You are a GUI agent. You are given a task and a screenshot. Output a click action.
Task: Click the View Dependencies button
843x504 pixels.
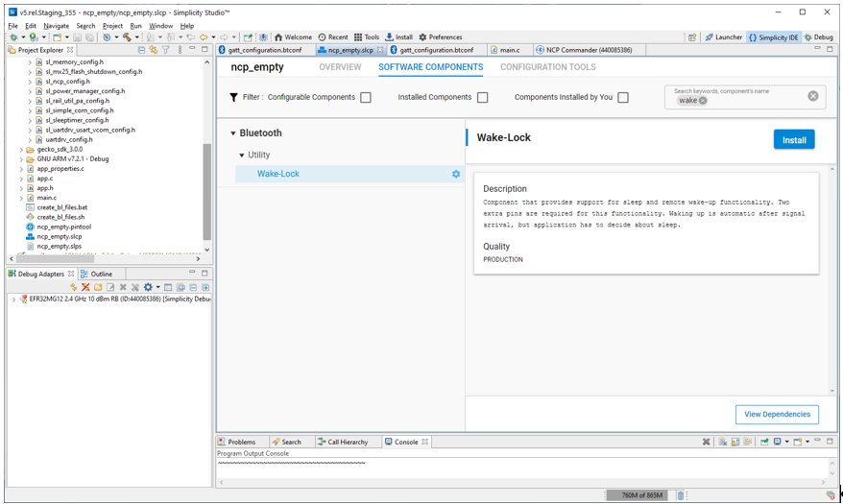pyautogui.click(x=777, y=414)
